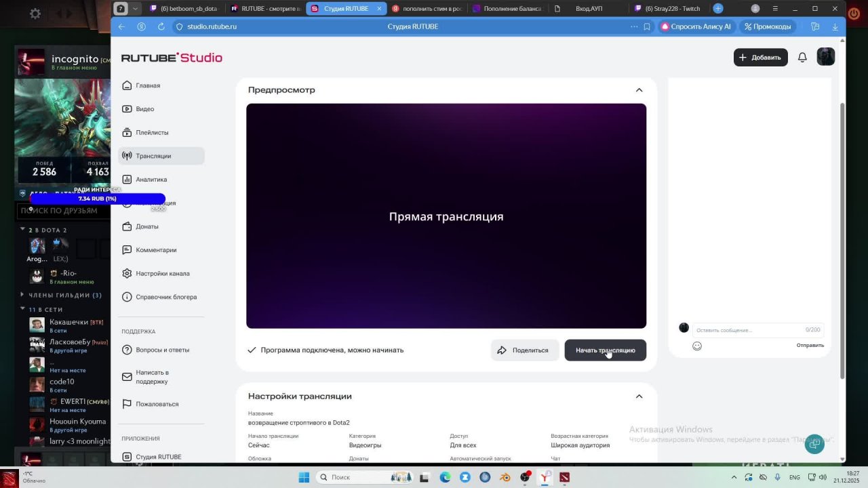Image resolution: width=868 pixels, height=488 pixels.
Task: Switch to the RUTUBE - смотрите tab
Action: tap(265, 9)
